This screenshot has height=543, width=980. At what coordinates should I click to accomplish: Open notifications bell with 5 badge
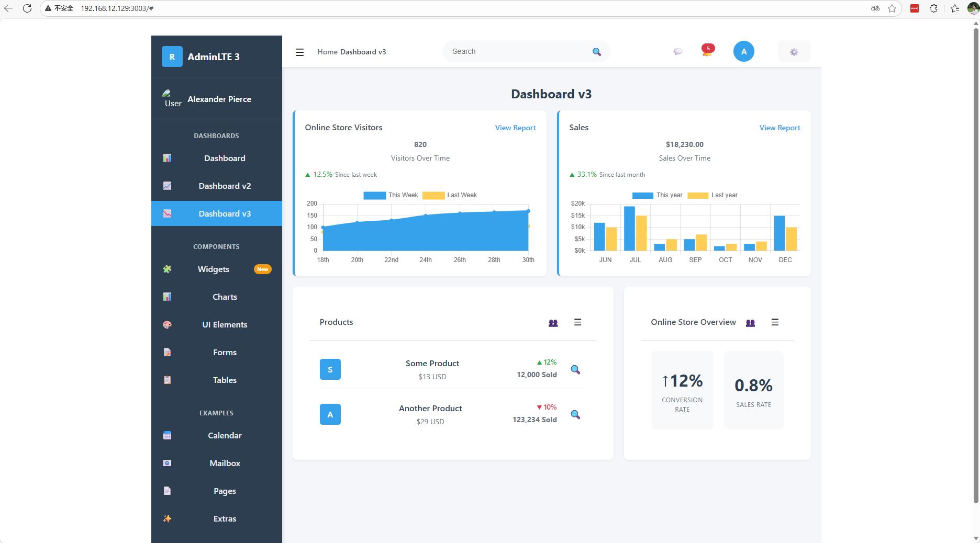click(x=707, y=51)
